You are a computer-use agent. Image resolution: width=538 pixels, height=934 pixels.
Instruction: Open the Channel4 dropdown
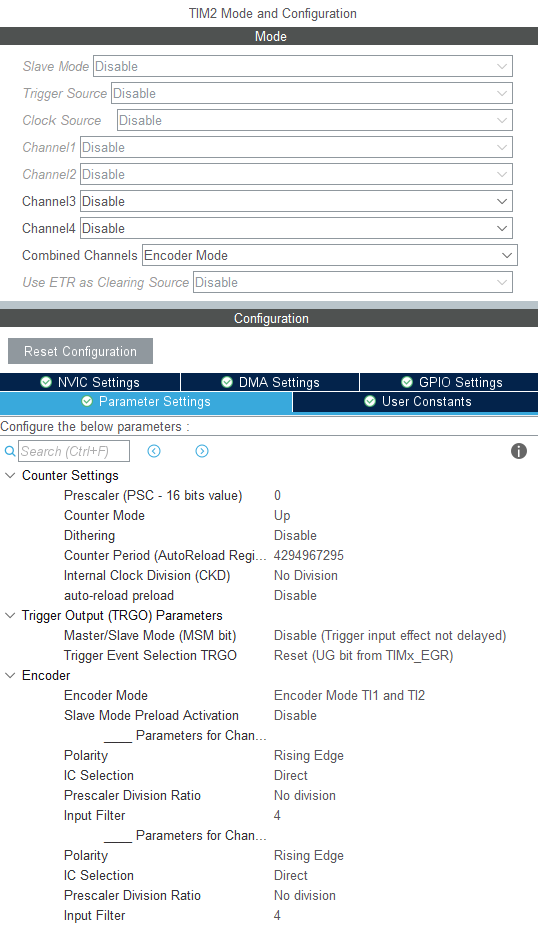tap(296, 228)
